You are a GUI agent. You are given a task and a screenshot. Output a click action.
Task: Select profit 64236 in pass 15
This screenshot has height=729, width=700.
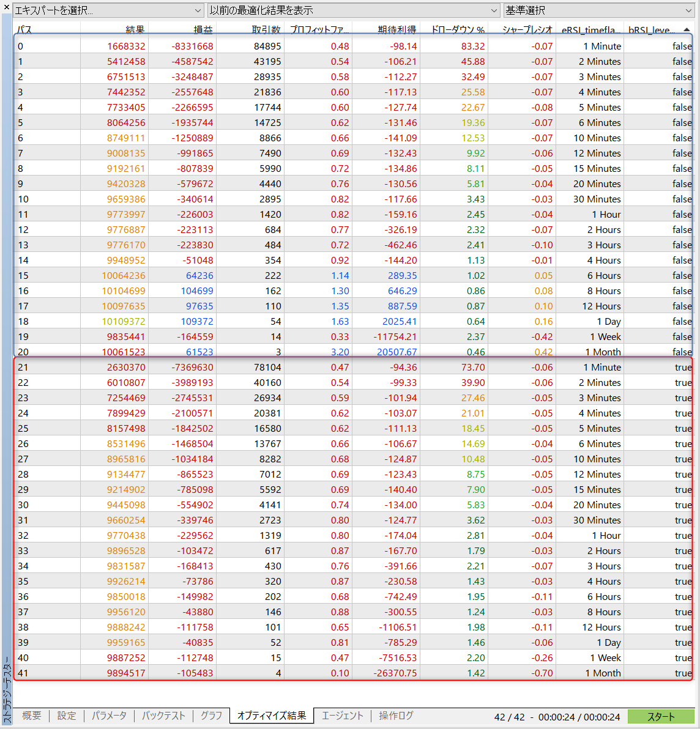coord(199,275)
